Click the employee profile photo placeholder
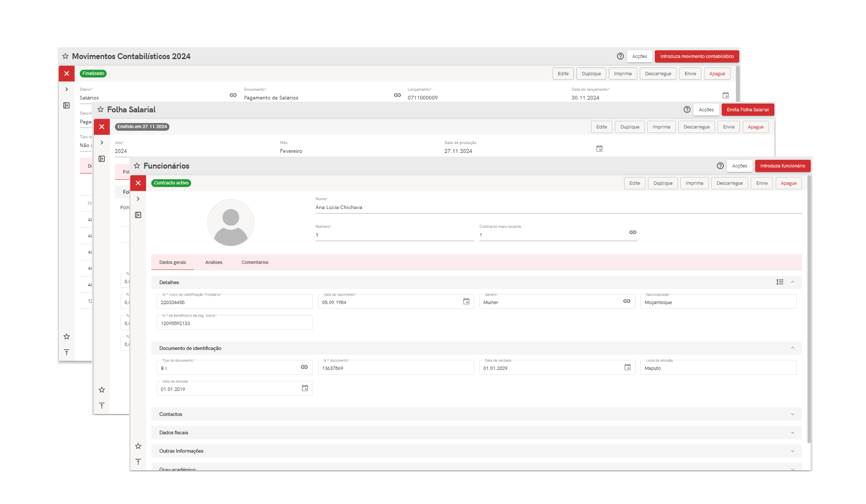866x504 pixels. [231, 223]
